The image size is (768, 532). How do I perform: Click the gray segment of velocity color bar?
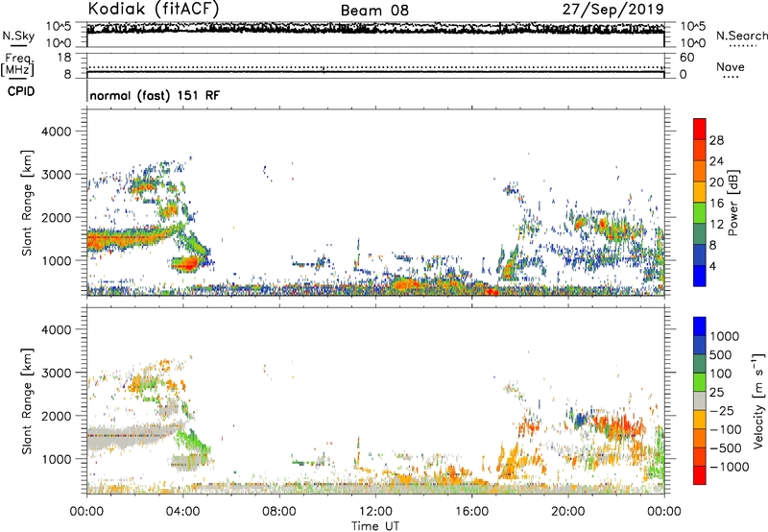(700, 401)
